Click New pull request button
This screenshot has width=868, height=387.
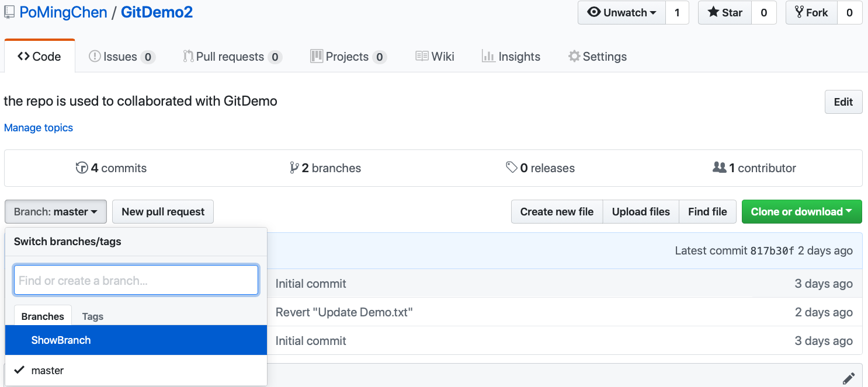[x=163, y=212]
